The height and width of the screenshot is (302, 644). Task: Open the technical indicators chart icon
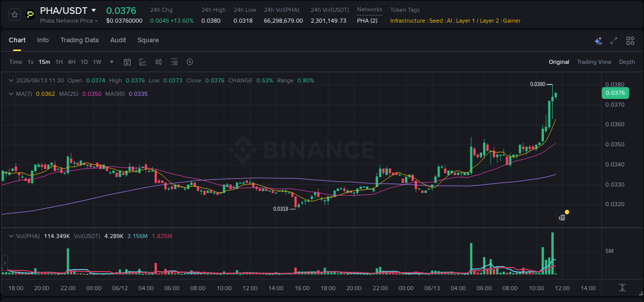(x=143, y=62)
